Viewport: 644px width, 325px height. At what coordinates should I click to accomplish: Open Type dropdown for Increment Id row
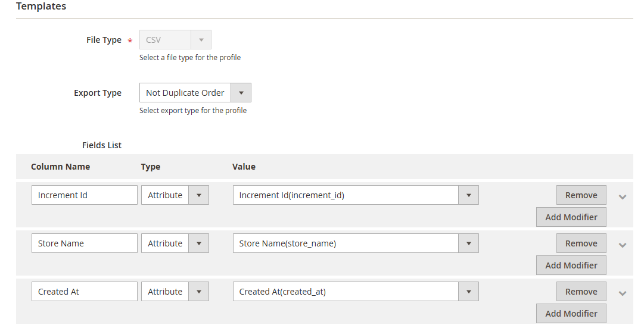coord(175,195)
